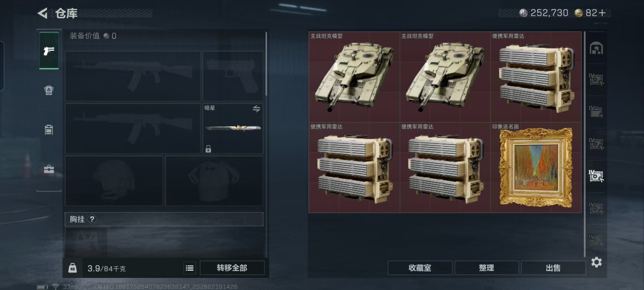Select the weapons pistol tab icon
The height and width of the screenshot is (290, 644).
(49, 51)
